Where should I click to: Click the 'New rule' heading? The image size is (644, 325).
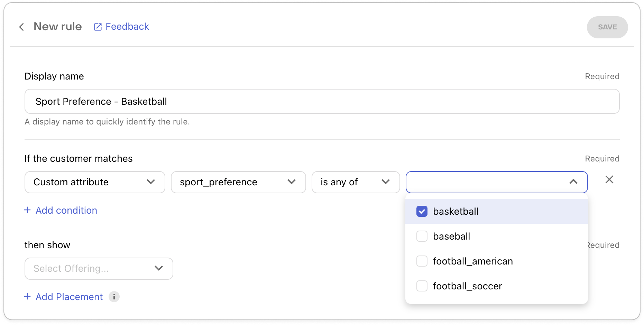click(58, 27)
